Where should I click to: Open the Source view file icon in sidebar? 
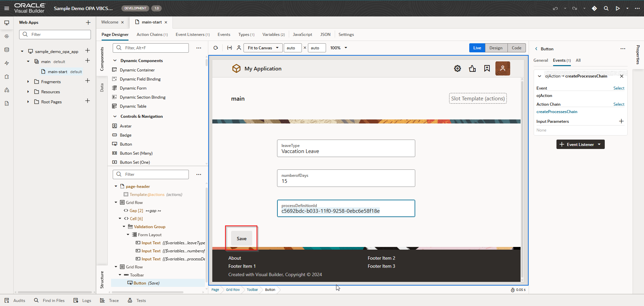(7, 103)
